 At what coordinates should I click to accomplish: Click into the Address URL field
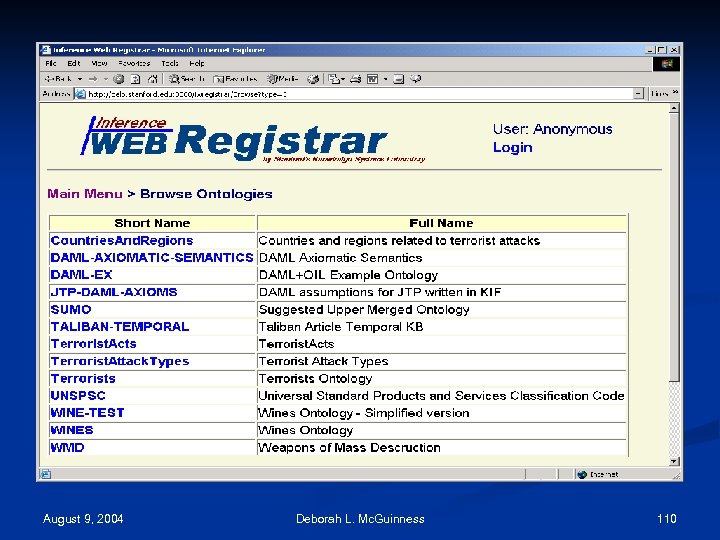360,94
